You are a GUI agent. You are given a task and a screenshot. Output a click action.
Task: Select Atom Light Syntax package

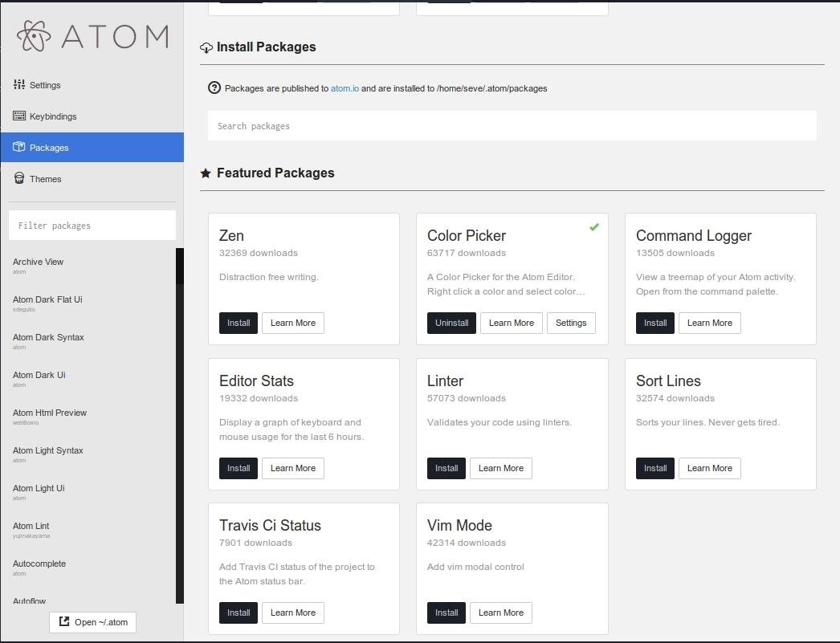click(x=48, y=450)
